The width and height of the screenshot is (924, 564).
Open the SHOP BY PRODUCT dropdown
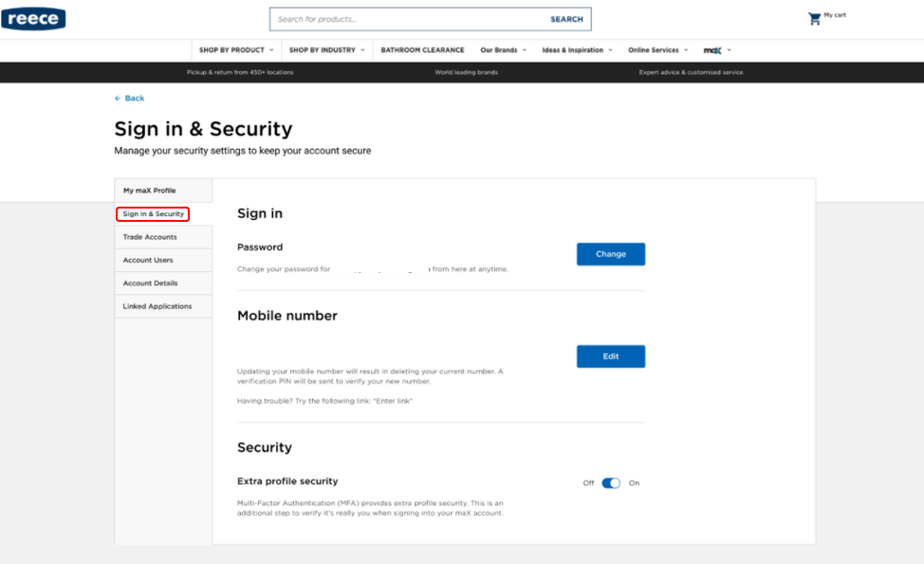[233, 49]
